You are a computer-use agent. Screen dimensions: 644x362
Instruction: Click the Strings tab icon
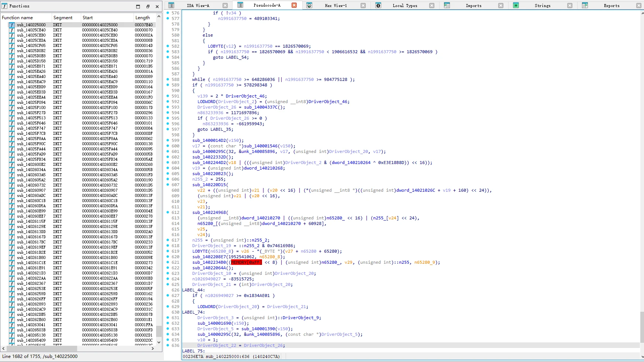(x=516, y=5)
